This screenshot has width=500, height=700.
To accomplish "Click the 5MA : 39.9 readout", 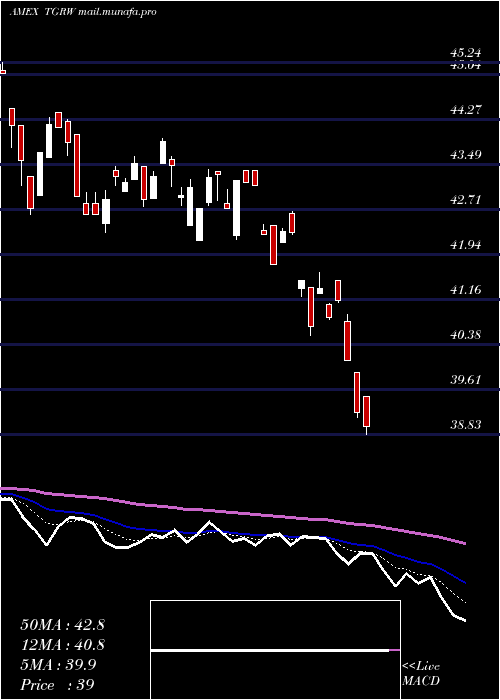I will coord(58,665).
